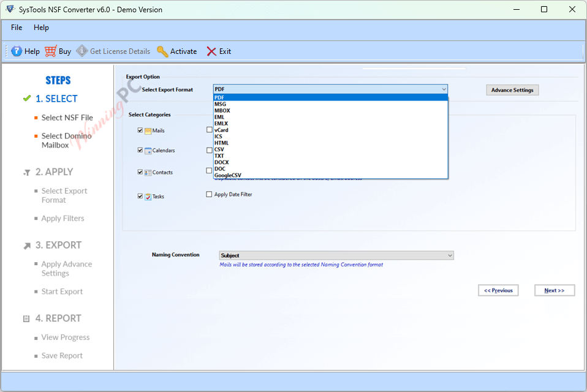587x392 pixels.
Task: Click the filter funnel icon beside 2. APPLY
Action: point(27,173)
